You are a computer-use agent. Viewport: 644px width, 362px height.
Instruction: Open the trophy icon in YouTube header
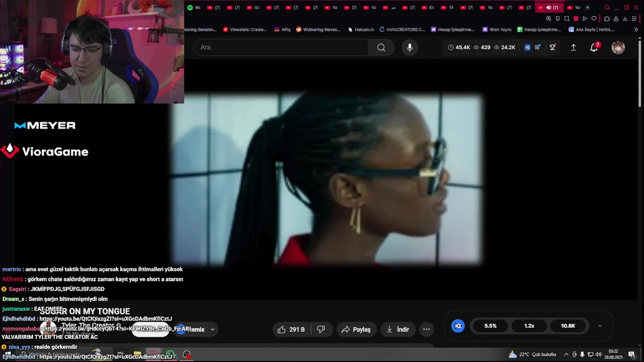click(x=552, y=47)
